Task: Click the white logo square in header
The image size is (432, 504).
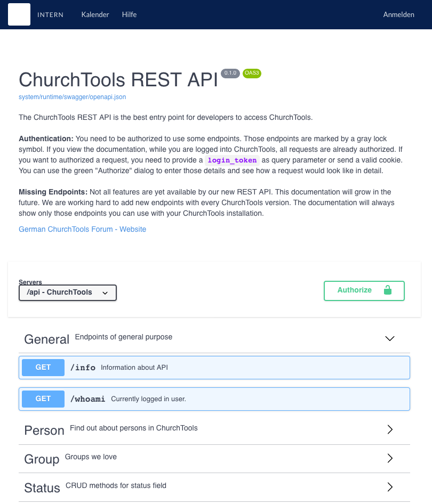Action: click(19, 14)
